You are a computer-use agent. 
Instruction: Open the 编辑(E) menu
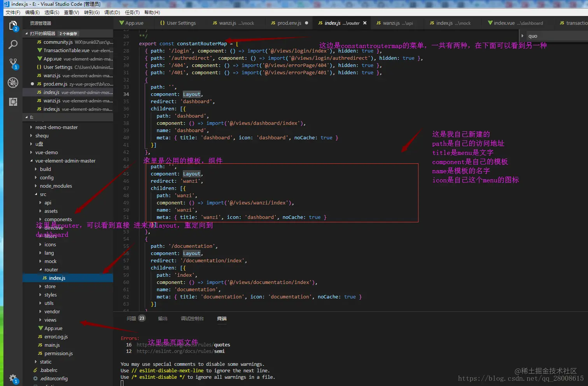tap(32, 12)
